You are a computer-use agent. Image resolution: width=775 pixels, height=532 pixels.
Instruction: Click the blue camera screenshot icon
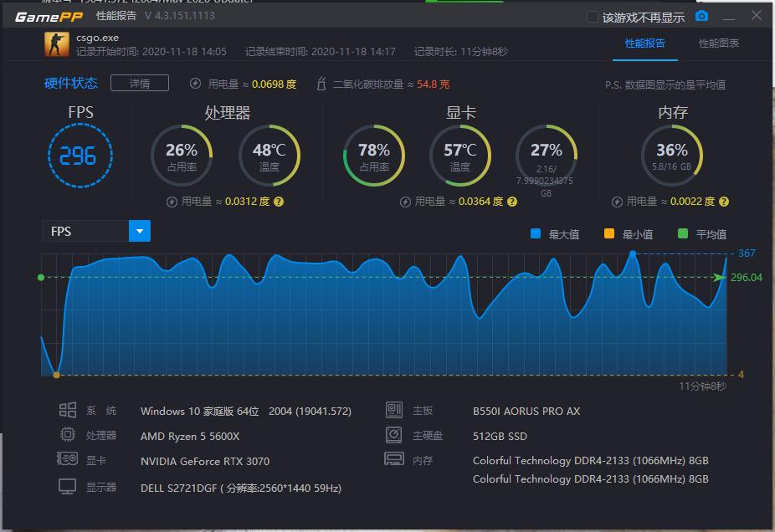[702, 15]
